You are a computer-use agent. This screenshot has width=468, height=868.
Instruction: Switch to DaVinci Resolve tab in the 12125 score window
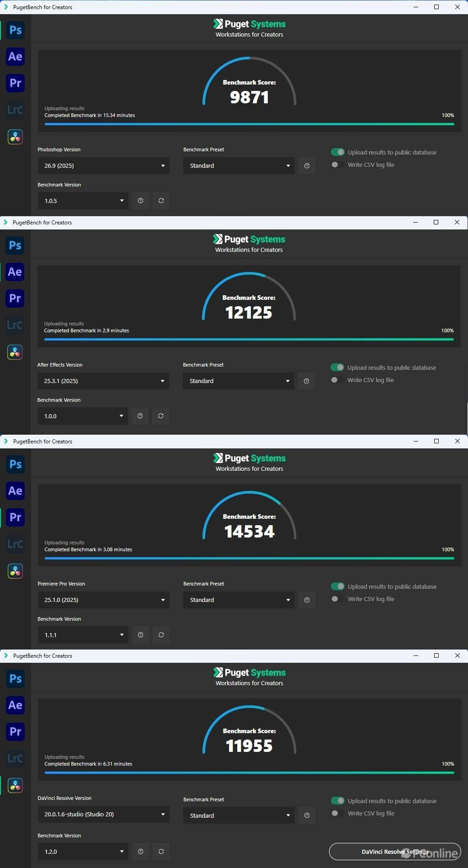coord(15,352)
